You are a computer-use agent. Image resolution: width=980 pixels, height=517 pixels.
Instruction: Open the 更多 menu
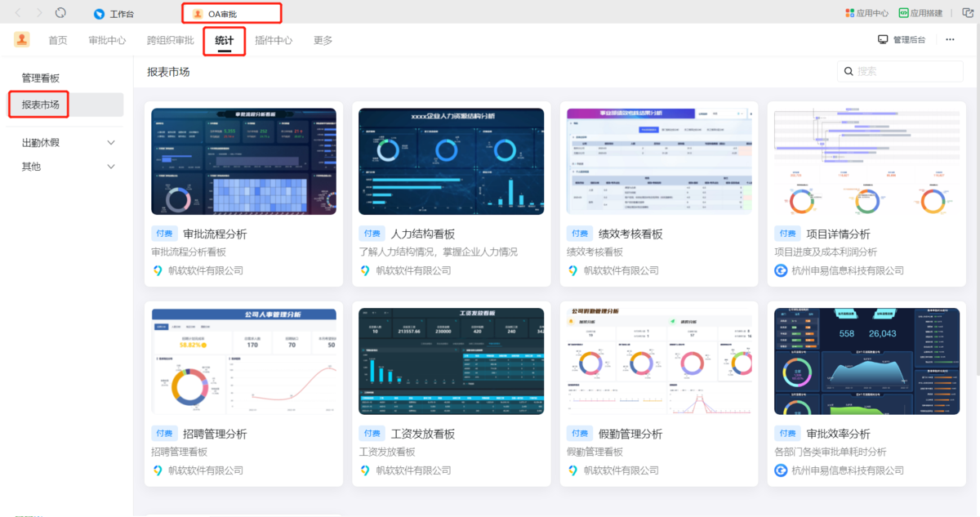tap(323, 40)
